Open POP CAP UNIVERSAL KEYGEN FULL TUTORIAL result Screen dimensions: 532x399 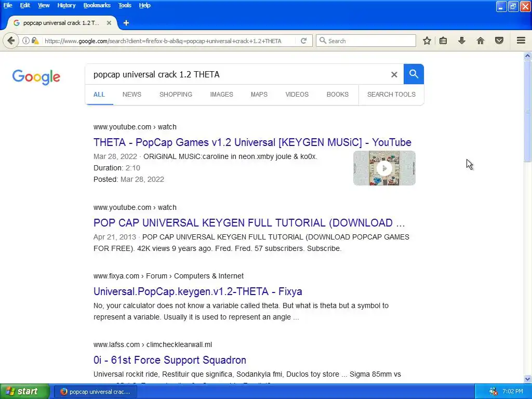tap(249, 222)
